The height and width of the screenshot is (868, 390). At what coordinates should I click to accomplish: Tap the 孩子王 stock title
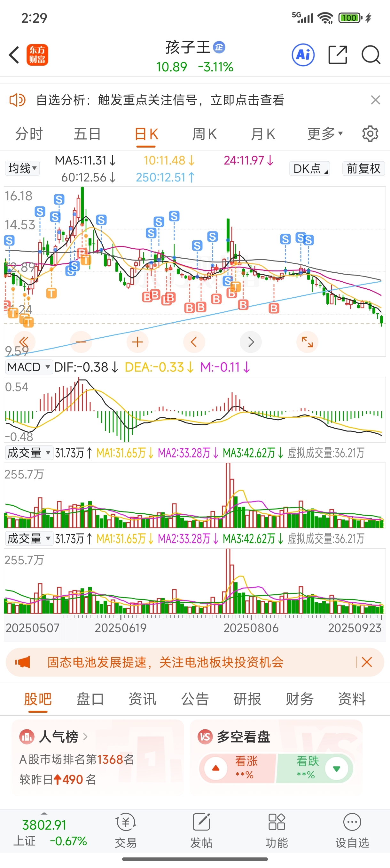[187, 47]
